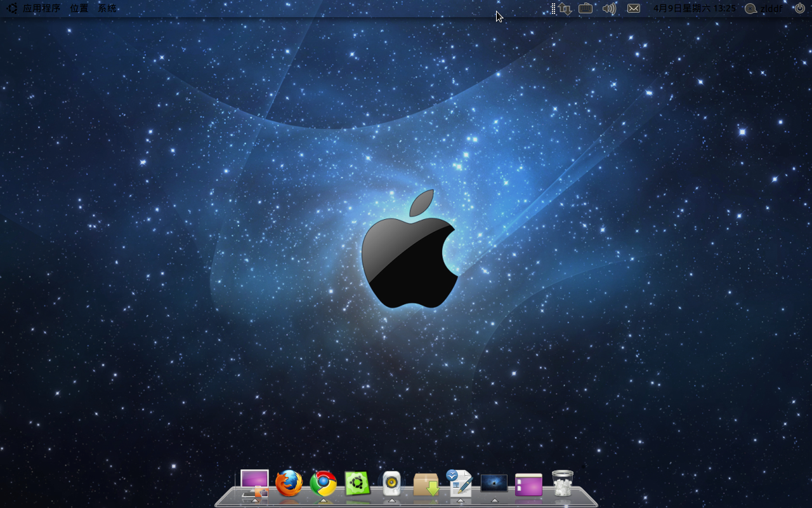This screenshot has width=812, height=508.
Task: Open the 位置 menu
Action: [79, 8]
